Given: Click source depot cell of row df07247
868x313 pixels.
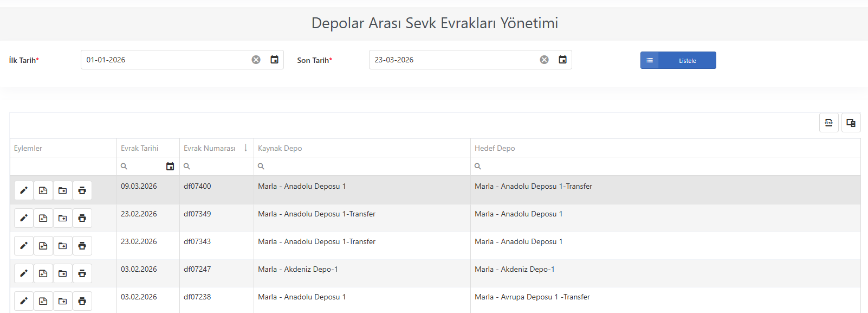Looking at the screenshot, I should click(x=362, y=273).
